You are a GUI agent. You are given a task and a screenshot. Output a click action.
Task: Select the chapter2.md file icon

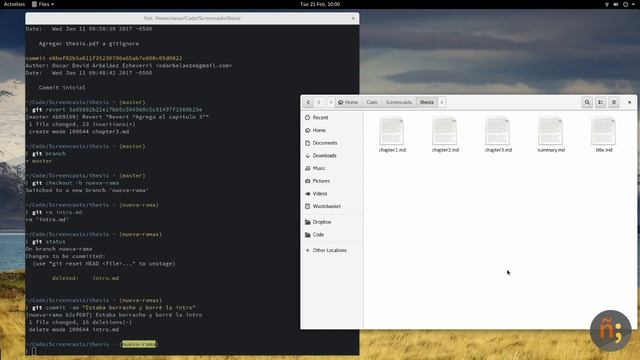point(445,131)
